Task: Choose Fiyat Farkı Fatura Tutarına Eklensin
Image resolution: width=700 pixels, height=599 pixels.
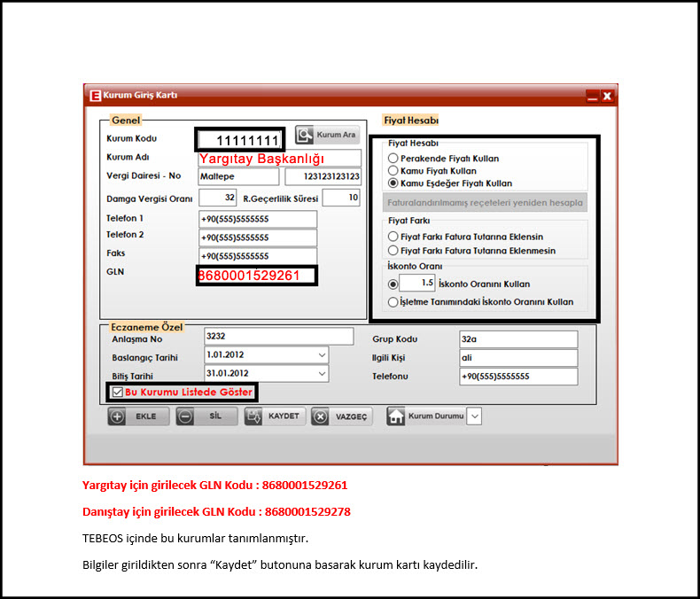Action: point(393,237)
